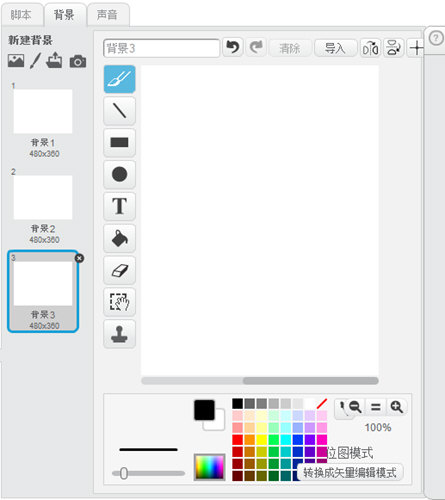Screen dimensions: 445x500
Task: Zoom out the paint canvas
Action: coord(356,407)
